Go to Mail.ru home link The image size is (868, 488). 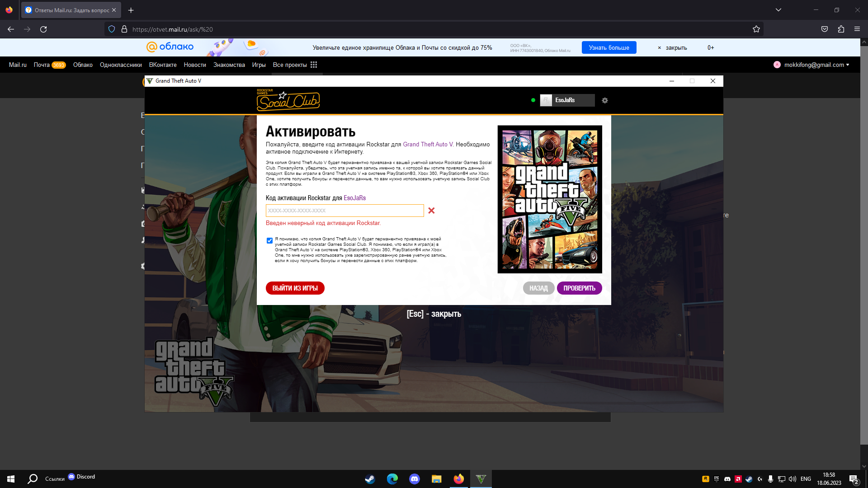[18, 65]
